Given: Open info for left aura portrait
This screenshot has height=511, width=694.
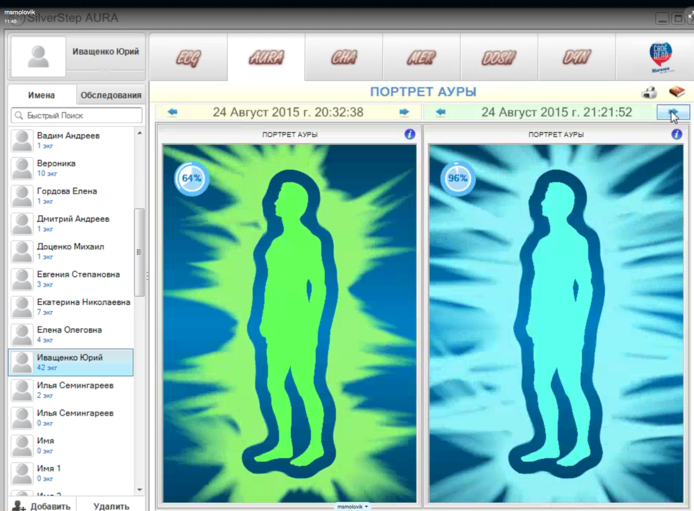Looking at the screenshot, I should (x=410, y=134).
